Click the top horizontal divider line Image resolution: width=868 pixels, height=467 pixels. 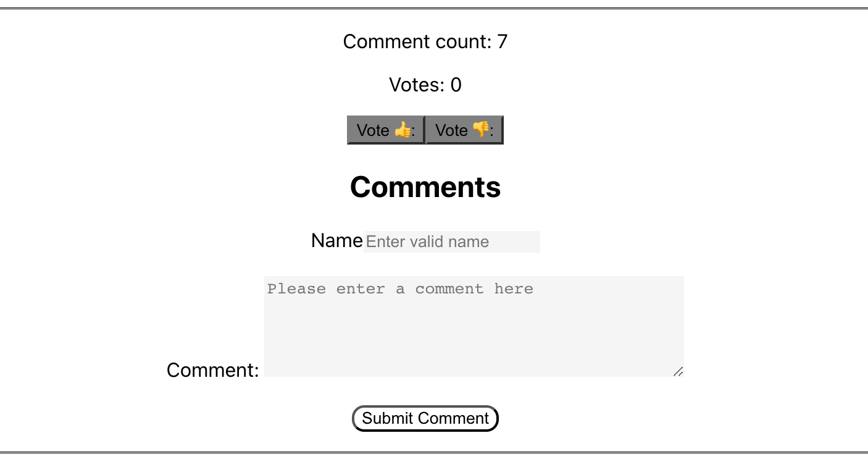point(434,8)
